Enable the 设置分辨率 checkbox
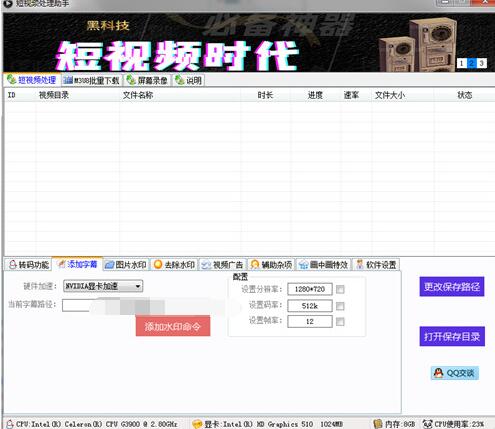 pos(340,289)
